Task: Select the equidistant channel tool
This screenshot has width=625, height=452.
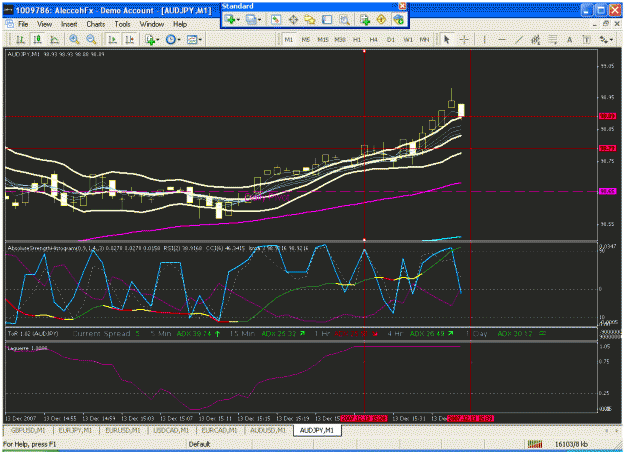Action: [536, 39]
